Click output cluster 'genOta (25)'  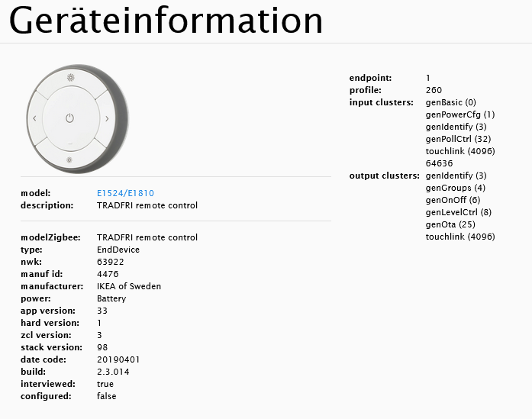450,224
